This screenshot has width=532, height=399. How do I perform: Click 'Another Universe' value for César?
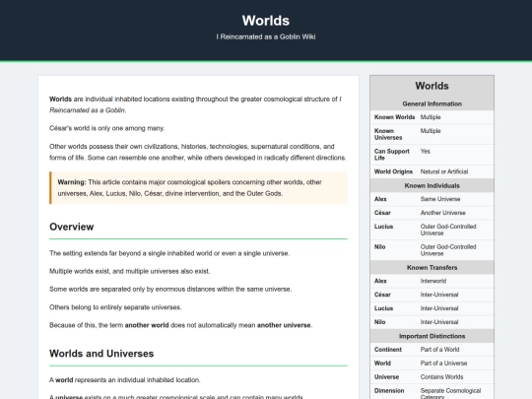point(442,213)
